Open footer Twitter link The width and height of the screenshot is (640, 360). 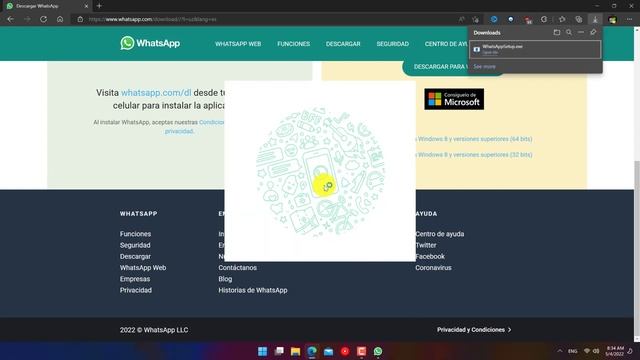point(426,245)
